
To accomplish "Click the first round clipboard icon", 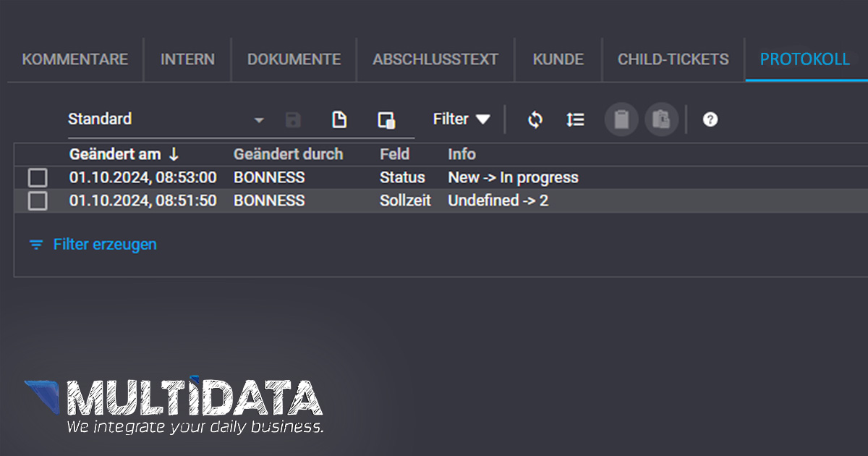I will pyautogui.click(x=621, y=119).
